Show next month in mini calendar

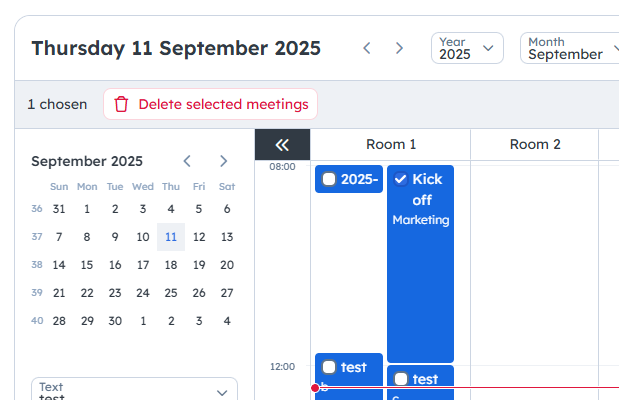pos(223,161)
